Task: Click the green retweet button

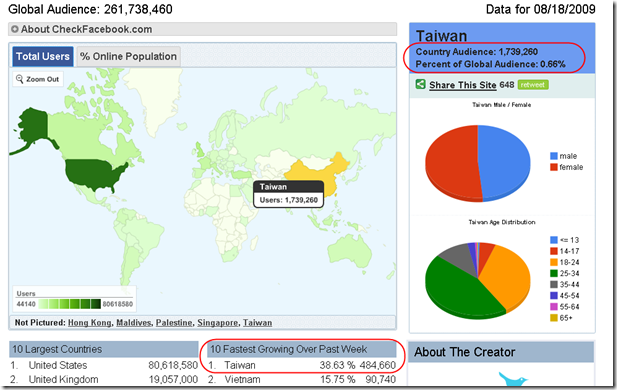Action: (x=533, y=85)
